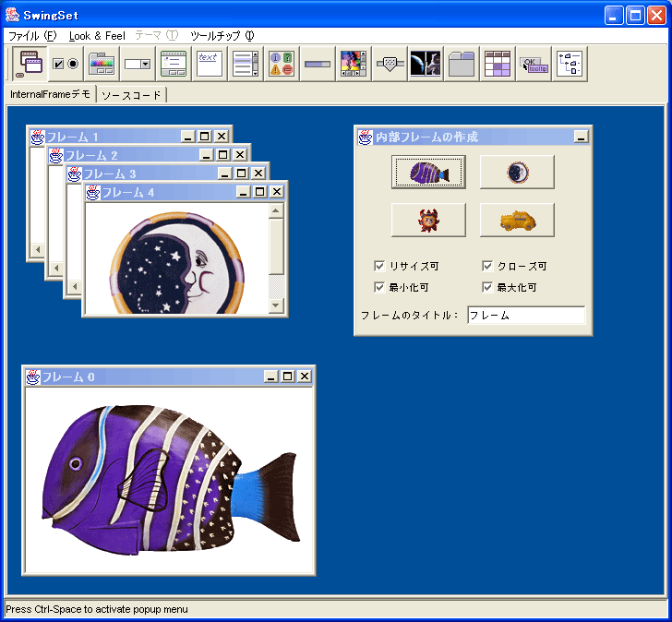Create a frame with the yellow taxi button
This screenshot has width=672, height=622.
click(x=517, y=220)
